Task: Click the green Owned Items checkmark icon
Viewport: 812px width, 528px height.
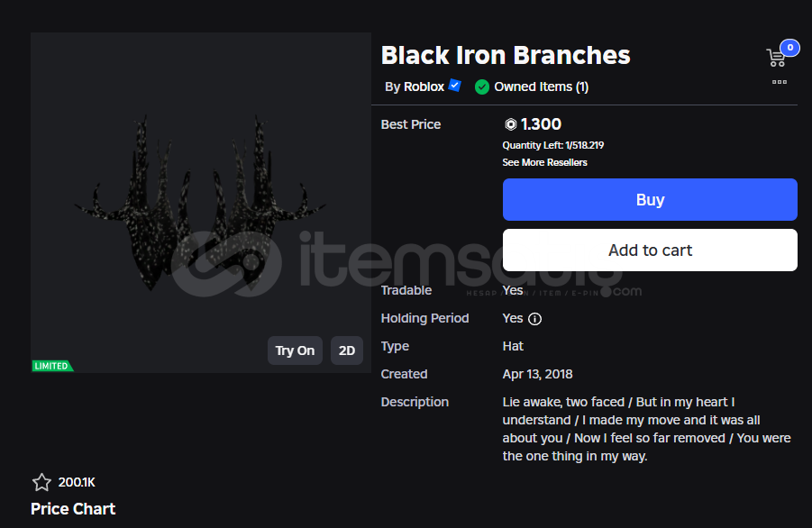Action: point(482,87)
